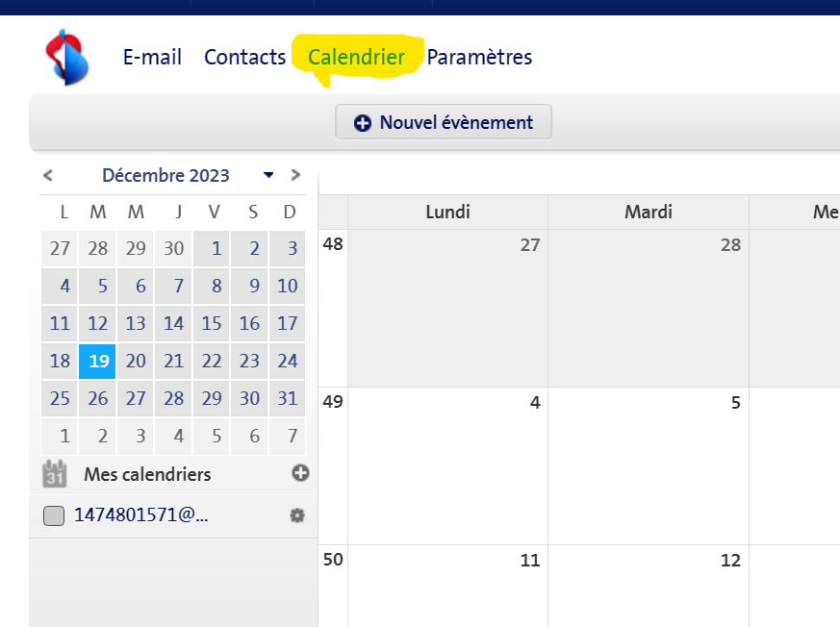Open calendar settings gear for 1474801571@...

(x=297, y=515)
